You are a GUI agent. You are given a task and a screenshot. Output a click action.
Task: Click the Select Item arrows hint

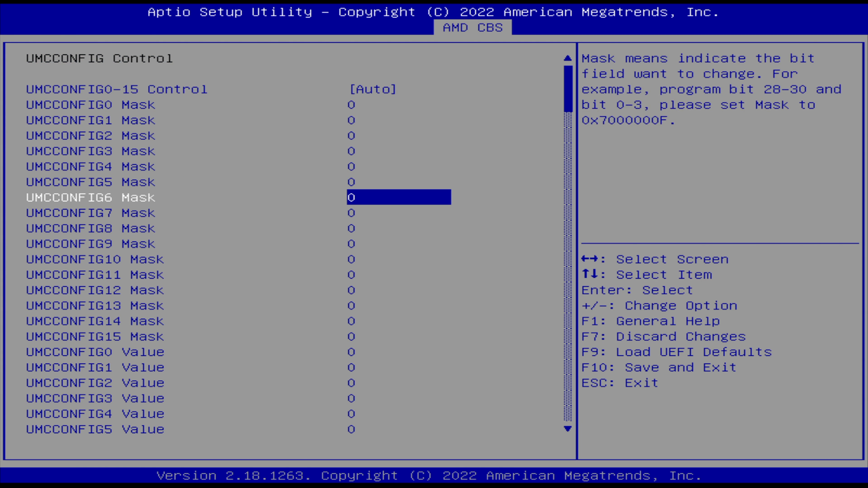tap(647, 275)
